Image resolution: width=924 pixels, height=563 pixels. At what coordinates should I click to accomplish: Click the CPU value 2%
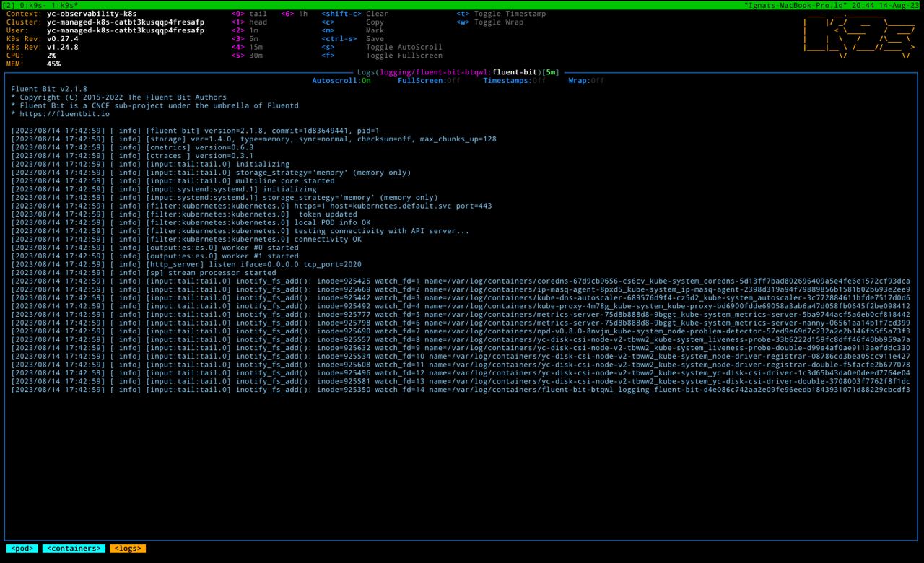pos(51,56)
